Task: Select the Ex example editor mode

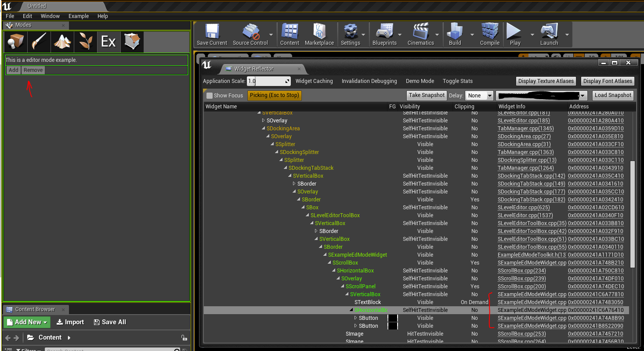Action: pyautogui.click(x=109, y=42)
